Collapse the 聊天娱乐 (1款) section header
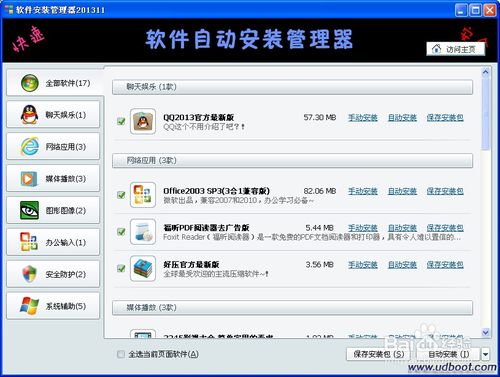Screen dimensions: 500x377 (292, 87)
